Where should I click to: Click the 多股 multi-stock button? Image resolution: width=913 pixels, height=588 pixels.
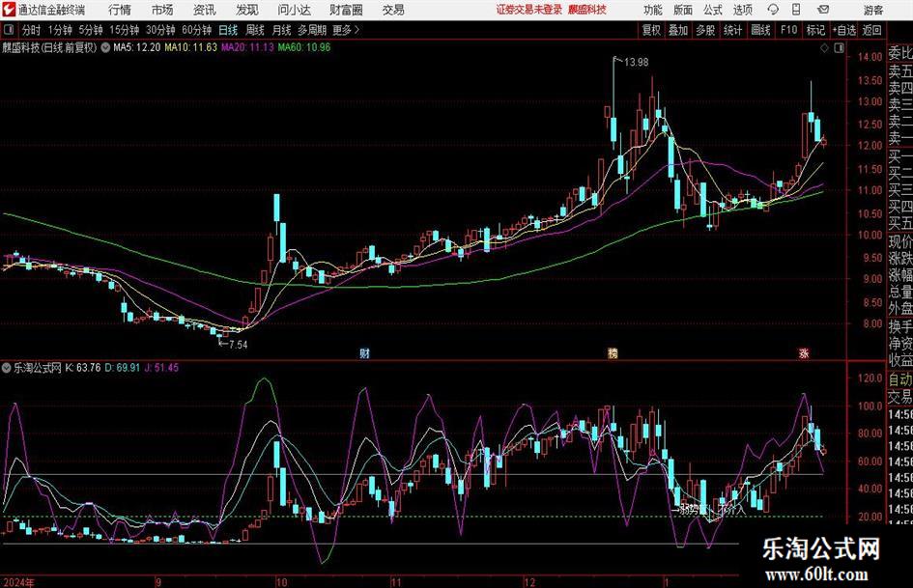coord(705,30)
